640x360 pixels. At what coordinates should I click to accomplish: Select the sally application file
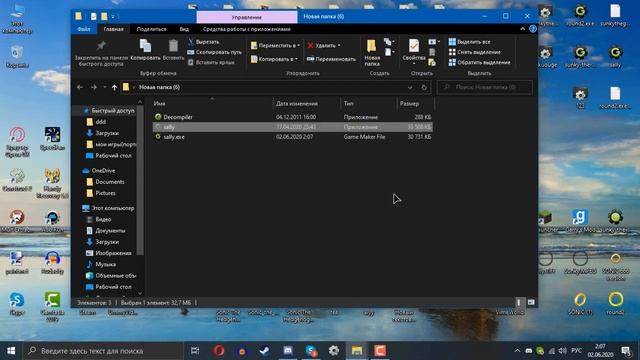[292, 127]
